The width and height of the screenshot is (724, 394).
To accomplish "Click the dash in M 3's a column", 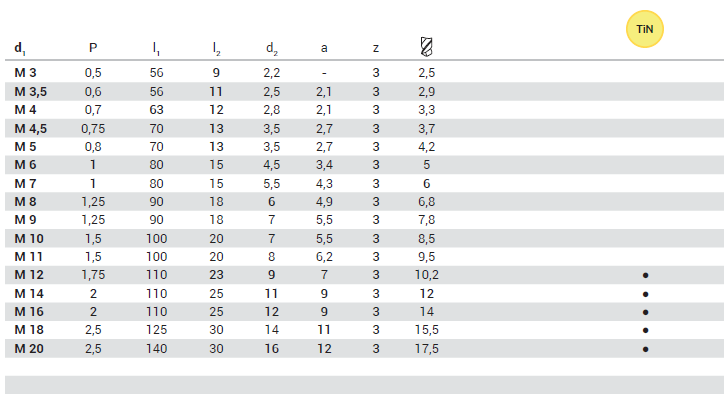I will click(324, 73).
